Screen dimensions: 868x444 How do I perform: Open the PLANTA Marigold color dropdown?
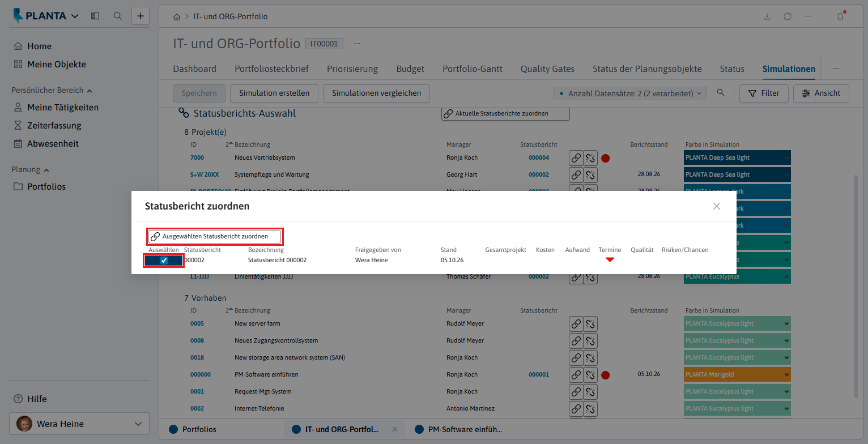(x=786, y=375)
